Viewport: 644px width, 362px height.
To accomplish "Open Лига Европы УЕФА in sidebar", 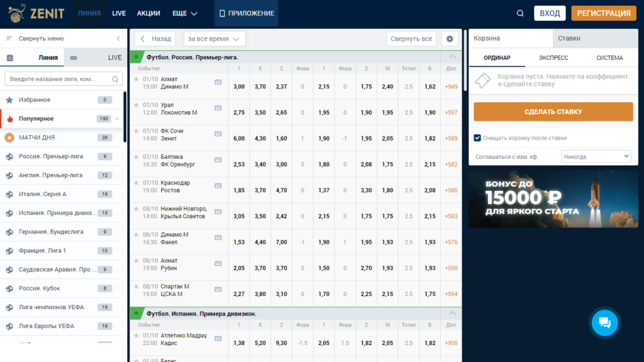I will coord(62,326).
